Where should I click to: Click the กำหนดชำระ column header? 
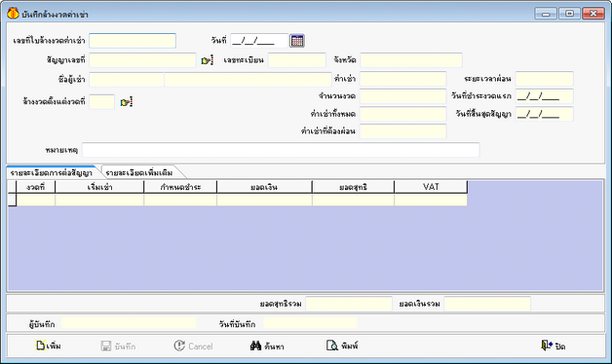(180, 187)
